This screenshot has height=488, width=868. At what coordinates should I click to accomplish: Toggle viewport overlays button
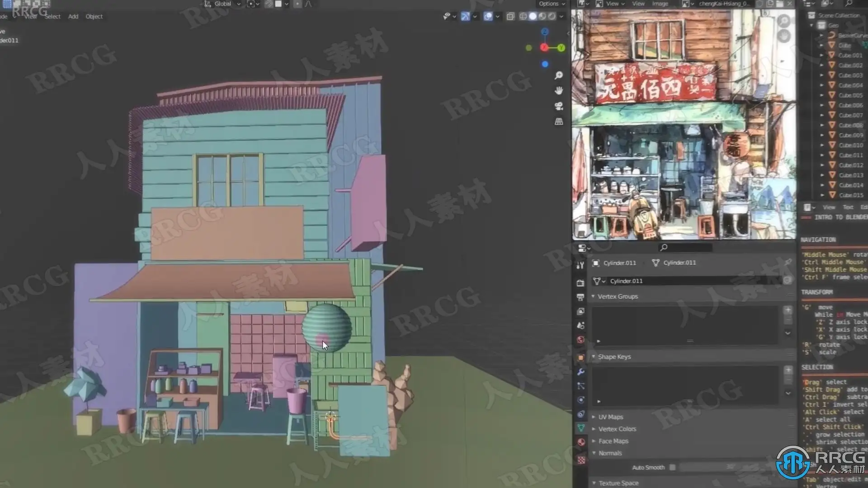(488, 16)
